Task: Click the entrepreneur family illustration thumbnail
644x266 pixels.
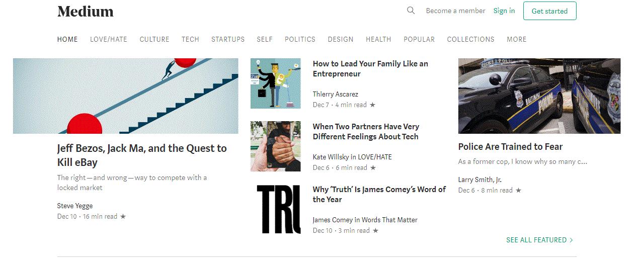Action: (x=276, y=83)
